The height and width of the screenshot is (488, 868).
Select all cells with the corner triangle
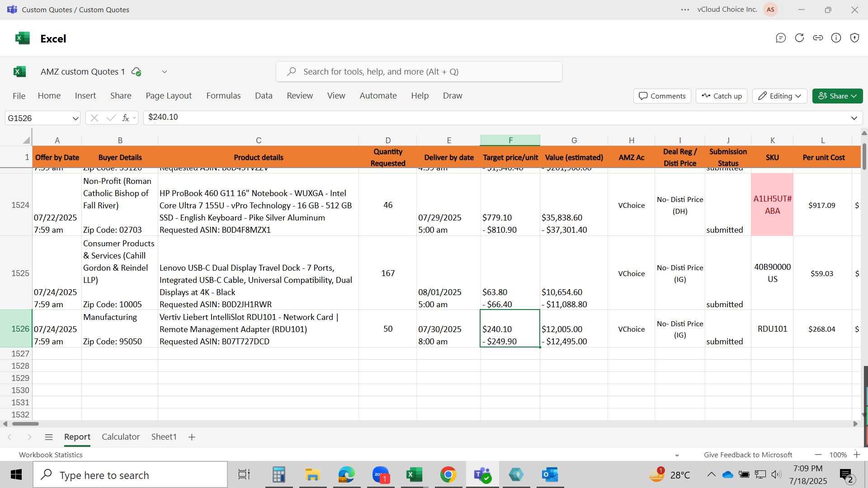[26, 140]
